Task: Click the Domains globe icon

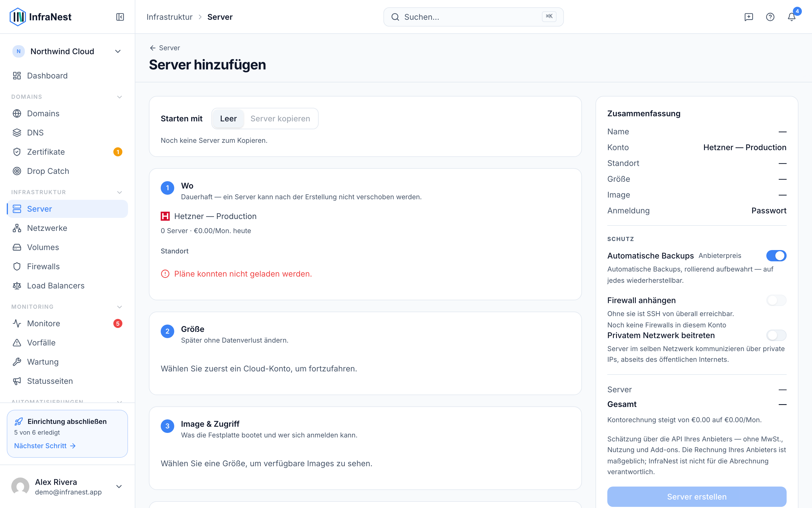Action: click(17, 113)
